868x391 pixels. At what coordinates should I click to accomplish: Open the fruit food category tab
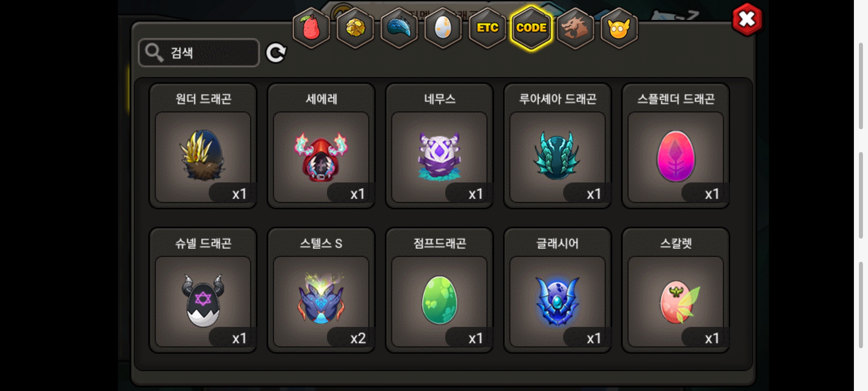311,28
